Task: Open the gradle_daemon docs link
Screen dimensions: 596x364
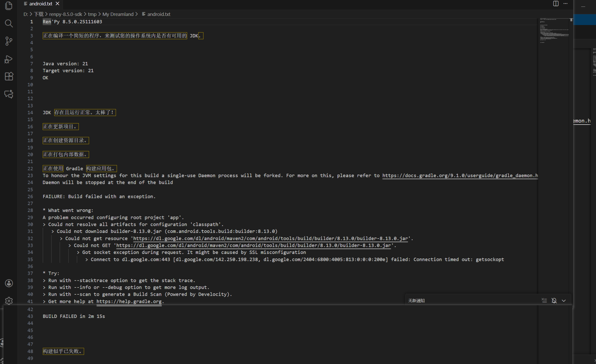Action: [460, 175]
